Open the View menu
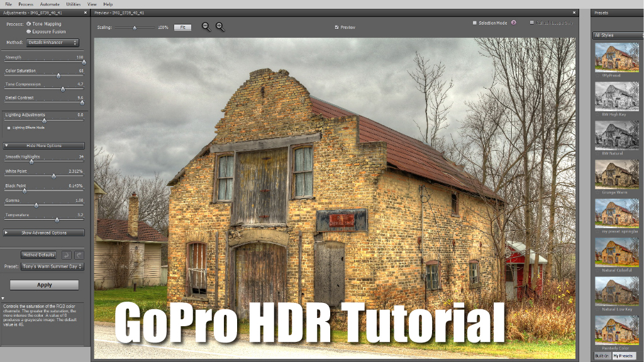644x362 pixels. tap(92, 4)
